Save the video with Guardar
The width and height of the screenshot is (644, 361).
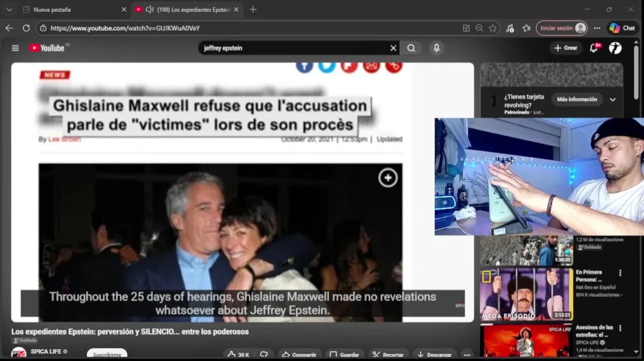[x=344, y=354]
